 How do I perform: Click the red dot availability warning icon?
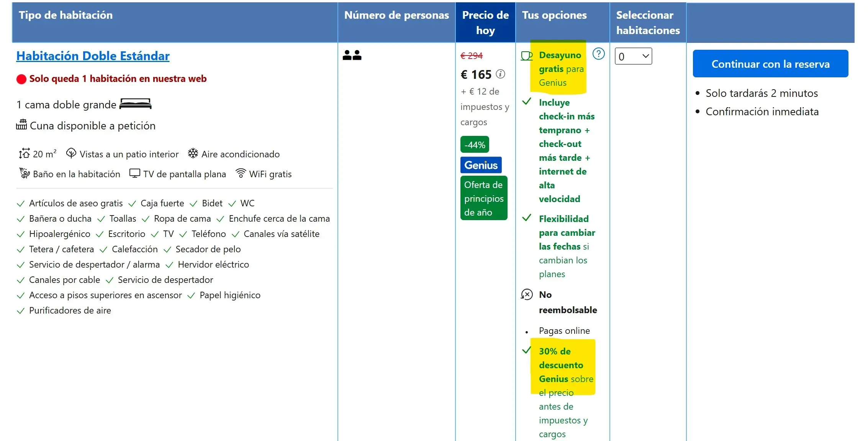[x=21, y=79]
